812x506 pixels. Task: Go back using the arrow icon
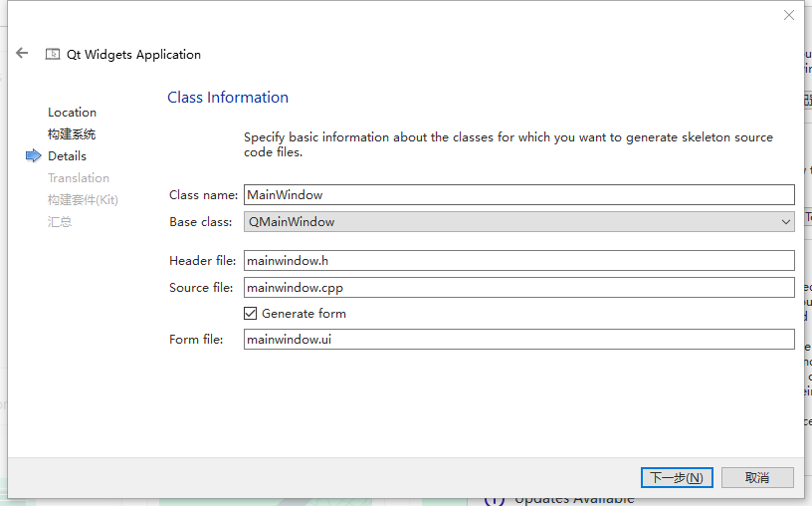pyautogui.click(x=22, y=53)
